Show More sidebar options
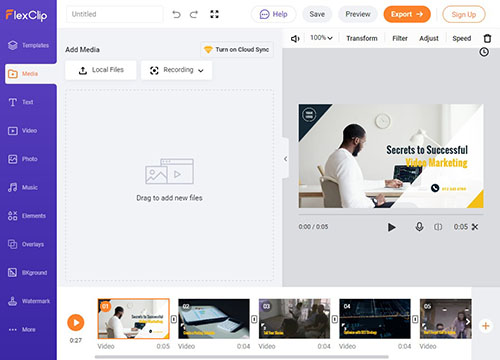The width and height of the screenshot is (500, 360). [x=22, y=329]
